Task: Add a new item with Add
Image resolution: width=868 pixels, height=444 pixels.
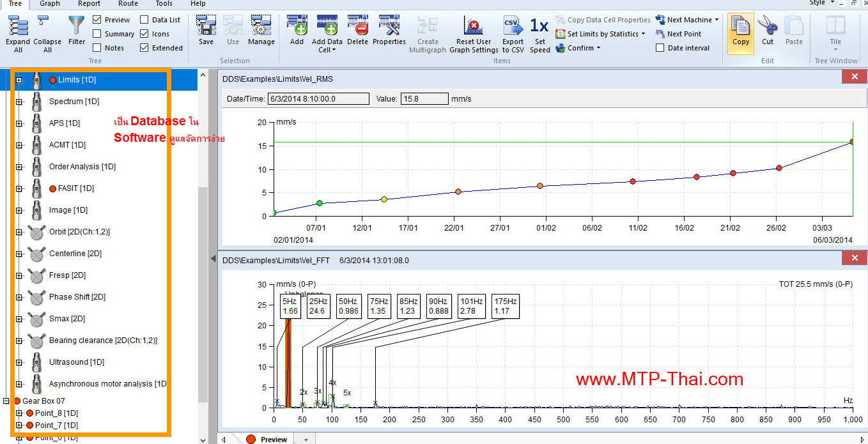Action: click(297, 26)
